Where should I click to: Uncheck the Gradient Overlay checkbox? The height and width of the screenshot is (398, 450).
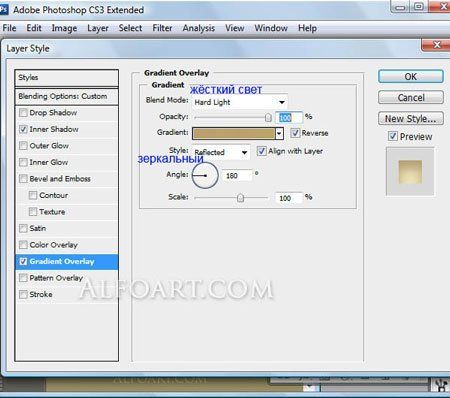click(23, 261)
